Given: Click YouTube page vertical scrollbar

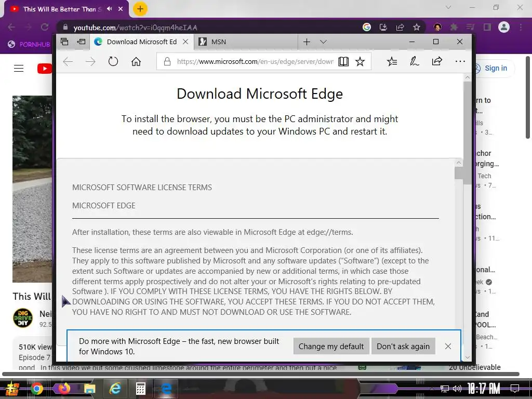Looking at the screenshot, I should coord(528,98).
